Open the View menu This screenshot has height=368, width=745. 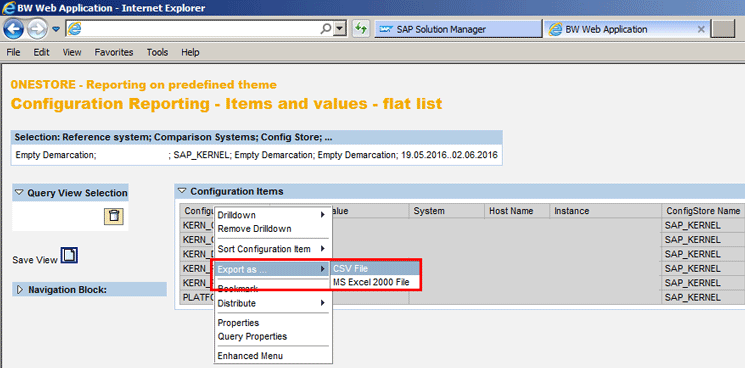(x=72, y=52)
